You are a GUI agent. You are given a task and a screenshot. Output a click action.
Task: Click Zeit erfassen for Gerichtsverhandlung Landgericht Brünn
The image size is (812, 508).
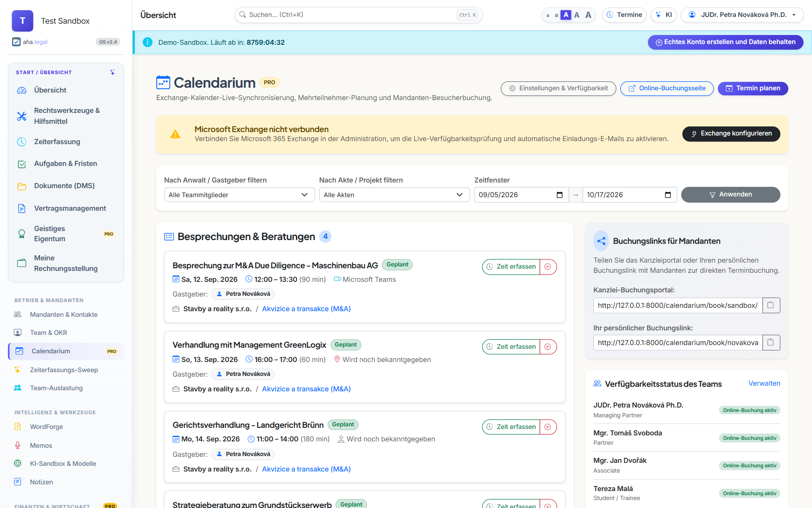click(x=511, y=427)
